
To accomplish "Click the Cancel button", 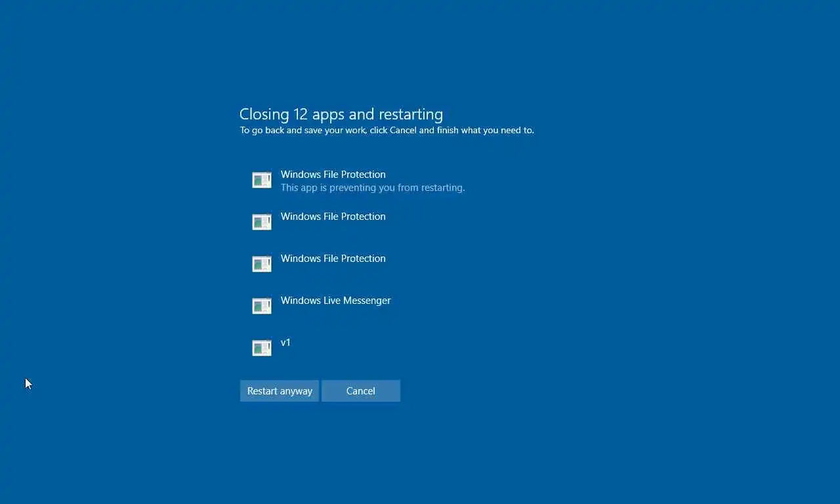I will pyautogui.click(x=361, y=390).
